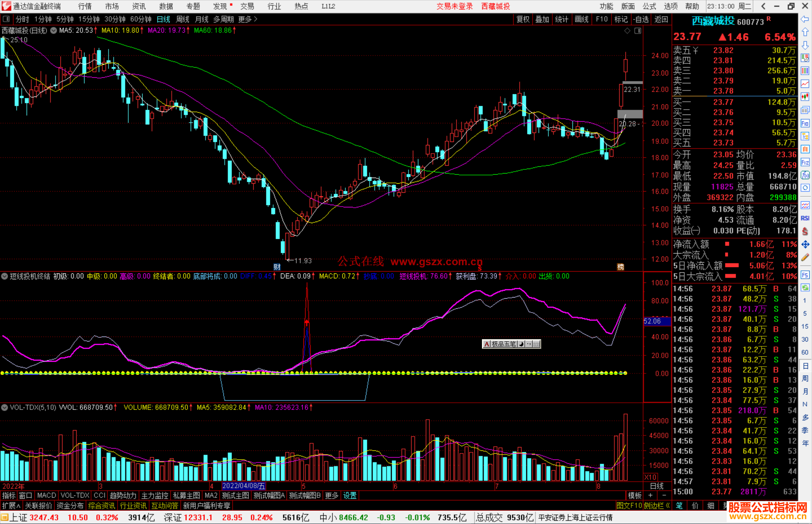The image size is (812, 524).
Task: Click the small window icon above price axis
Action: (x=638, y=31)
